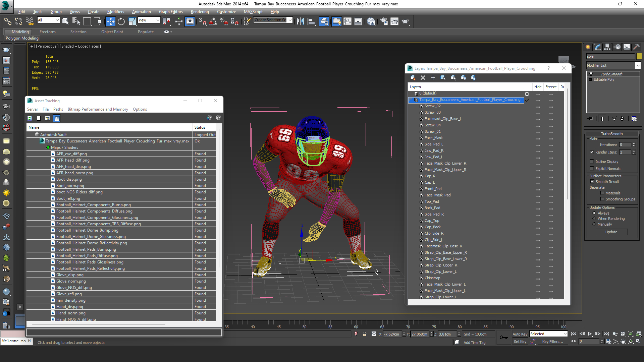Toggle selection lock padlock icon
The height and width of the screenshot is (362, 644).
(x=365, y=334)
